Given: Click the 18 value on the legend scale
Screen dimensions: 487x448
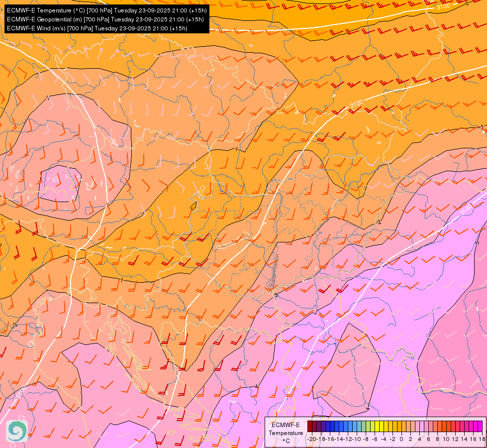Looking at the screenshot, I should pyautogui.click(x=482, y=440).
